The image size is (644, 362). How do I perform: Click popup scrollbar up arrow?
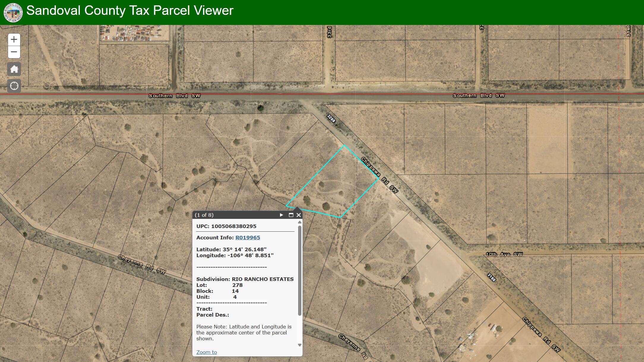[x=300, y=222]
